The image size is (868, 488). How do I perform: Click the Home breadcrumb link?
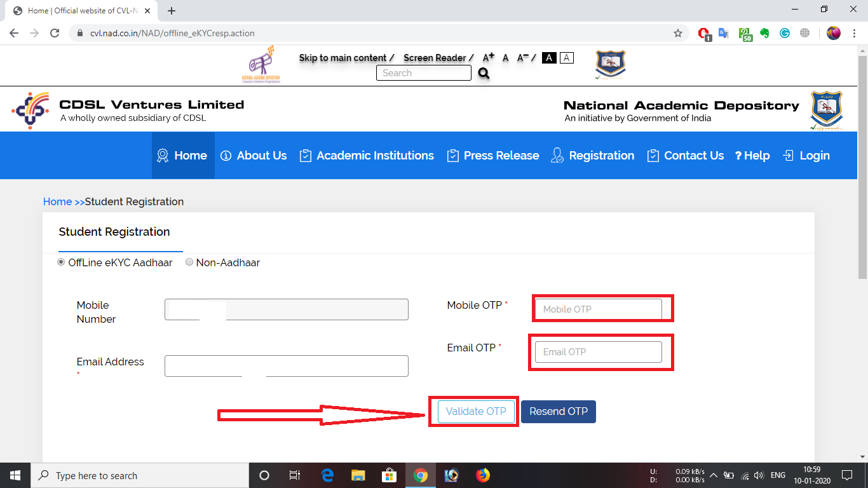(x=57, y=201)
